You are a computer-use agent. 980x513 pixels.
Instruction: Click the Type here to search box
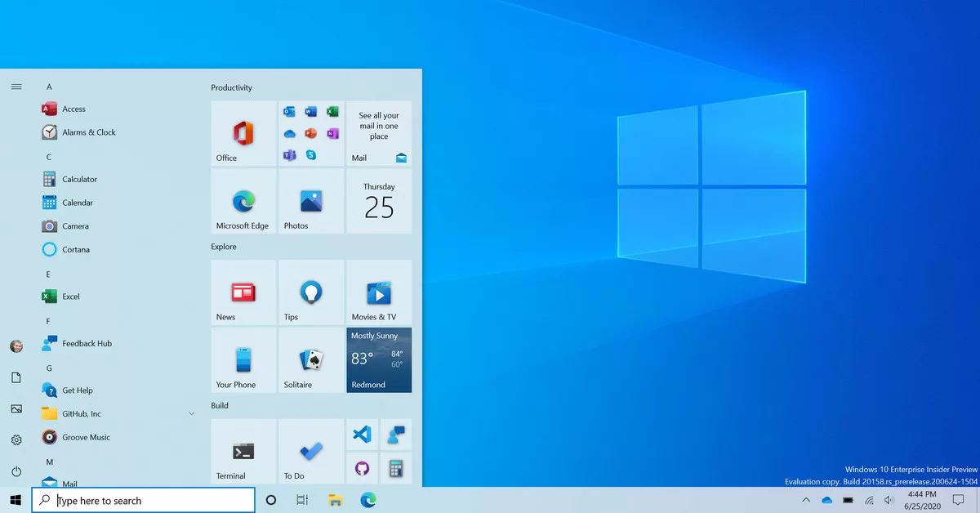coord(144,500)
